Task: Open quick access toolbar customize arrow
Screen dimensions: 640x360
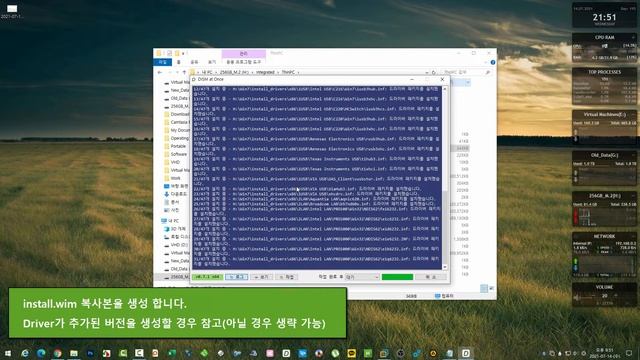Action: (183, 53)
